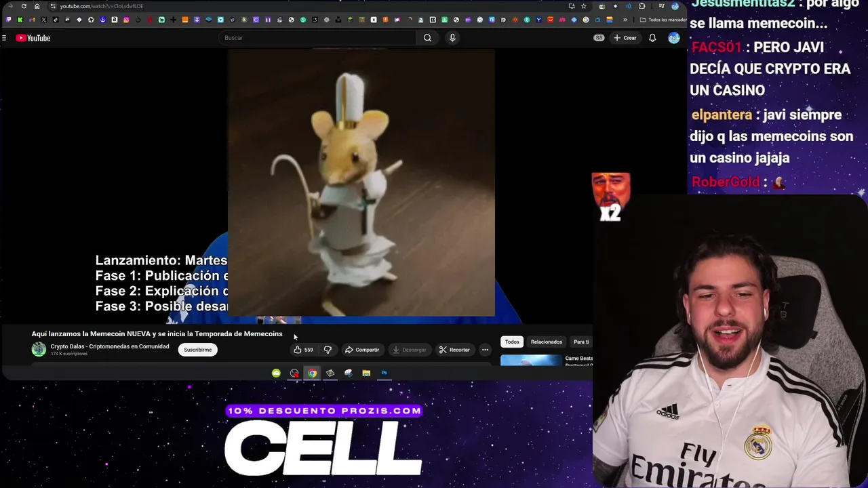Expand the Crear create menu
Viewport: 868px width, 488px height.
click(x=625, y=38)
